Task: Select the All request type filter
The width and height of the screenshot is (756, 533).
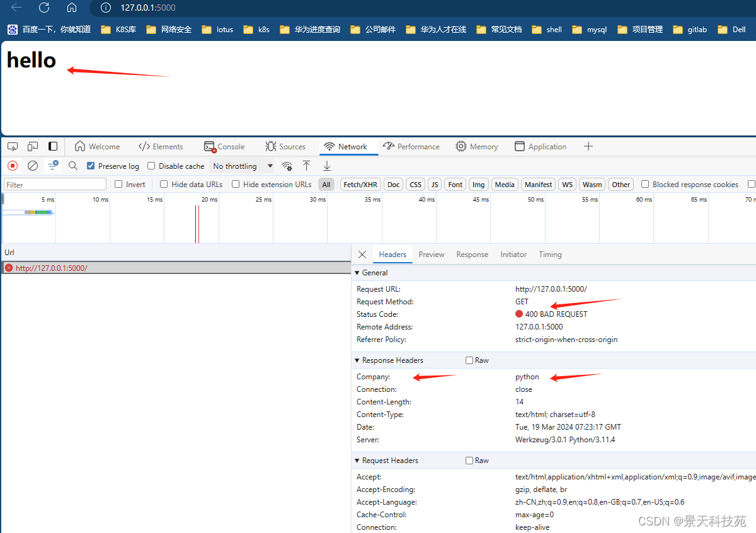Action: point(326,185)
